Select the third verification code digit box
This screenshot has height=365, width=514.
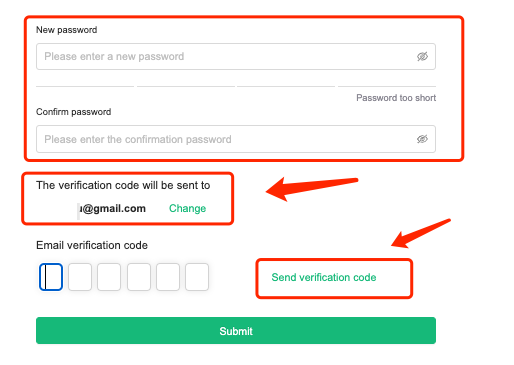point(109,277)
